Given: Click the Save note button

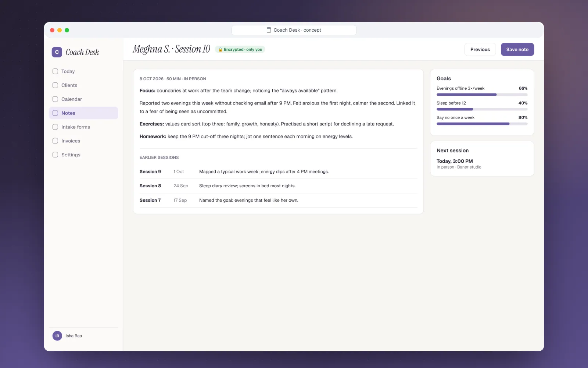Looking at the screenshot, I should pyautogui.click(x=517, y=49).
